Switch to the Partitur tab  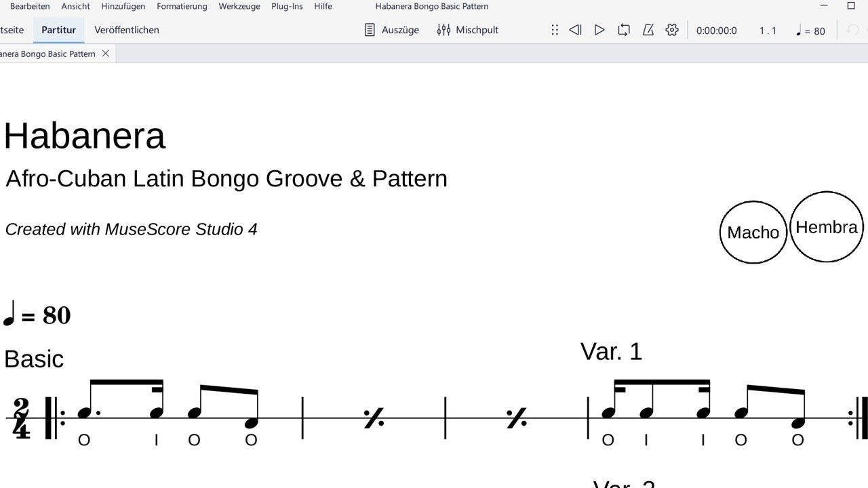point(58,30)
